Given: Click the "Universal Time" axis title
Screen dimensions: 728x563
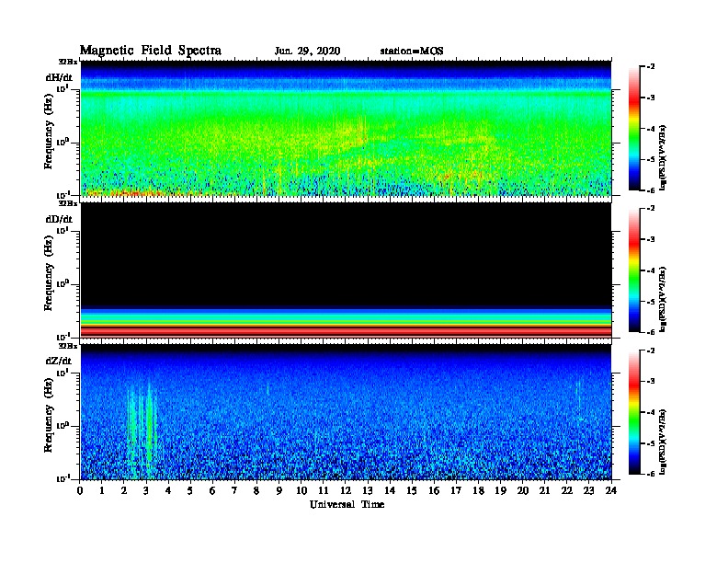Looking at the screenshot, I should [347, 504].
